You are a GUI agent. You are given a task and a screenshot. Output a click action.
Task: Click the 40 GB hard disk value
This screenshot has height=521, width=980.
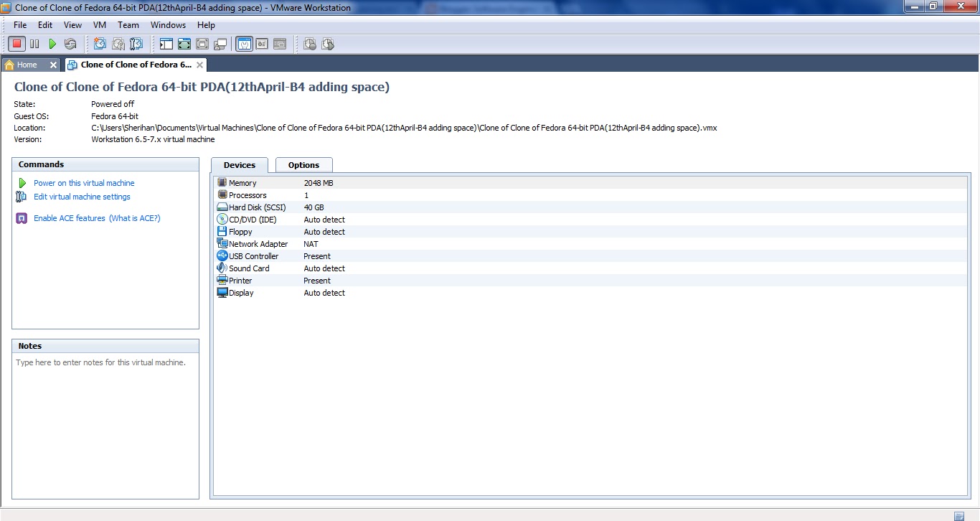tap(314, 207)
